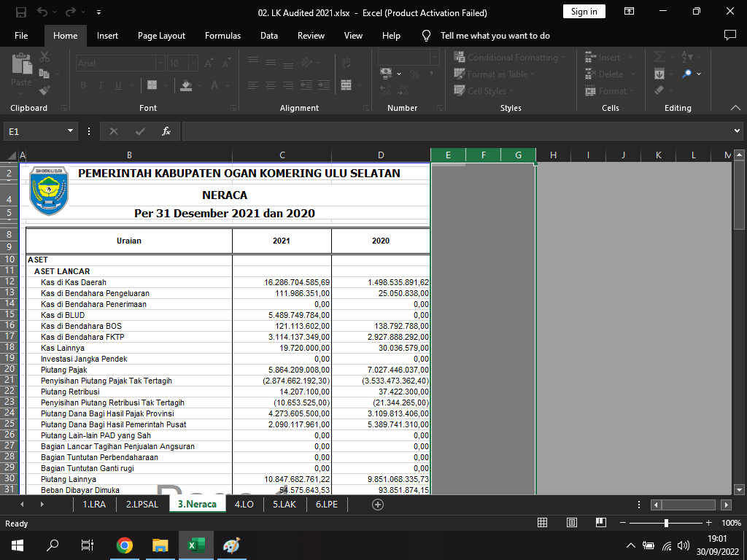The width and height of the screenshot is (747, 560).
Task: Click the zoom slider handle
Action: (666, 523)
